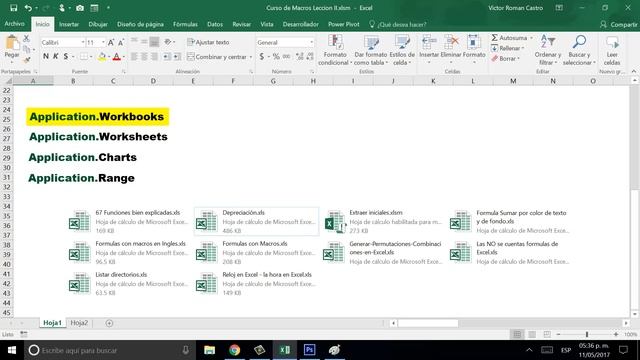
Task: Open text orientation options
Action: click(x=169, y=42)
